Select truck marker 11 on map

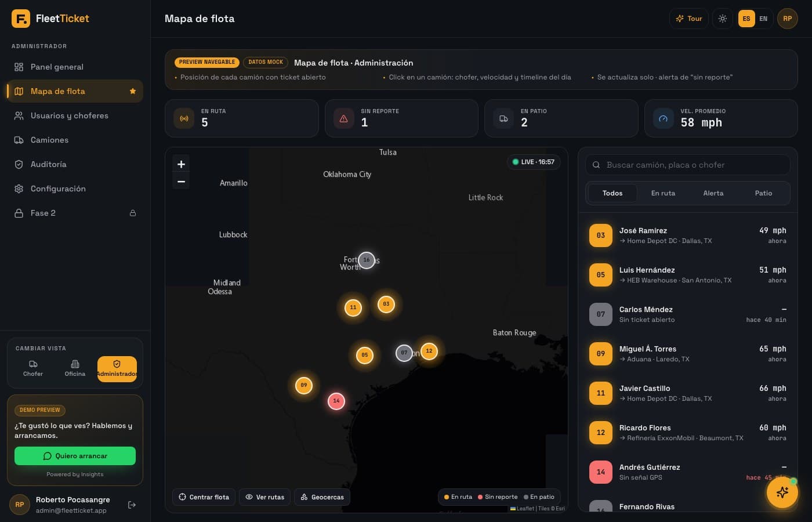(x=353, y=307)
